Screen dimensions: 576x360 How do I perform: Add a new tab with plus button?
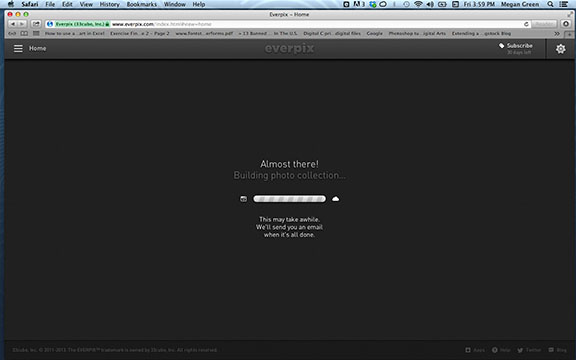coord(569,34)
